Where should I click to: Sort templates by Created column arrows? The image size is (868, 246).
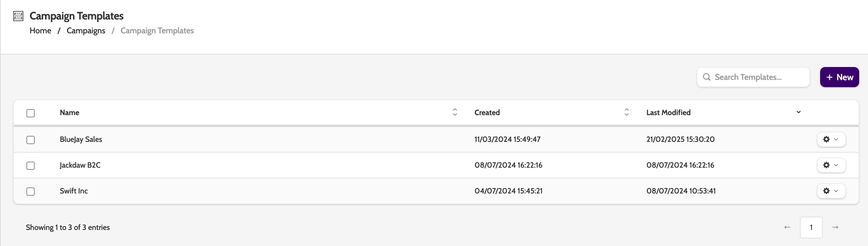point(626,112)
